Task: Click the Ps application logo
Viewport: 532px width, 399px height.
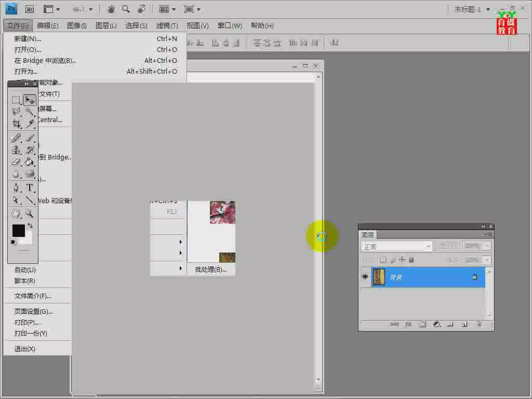Action: point(11,9)
